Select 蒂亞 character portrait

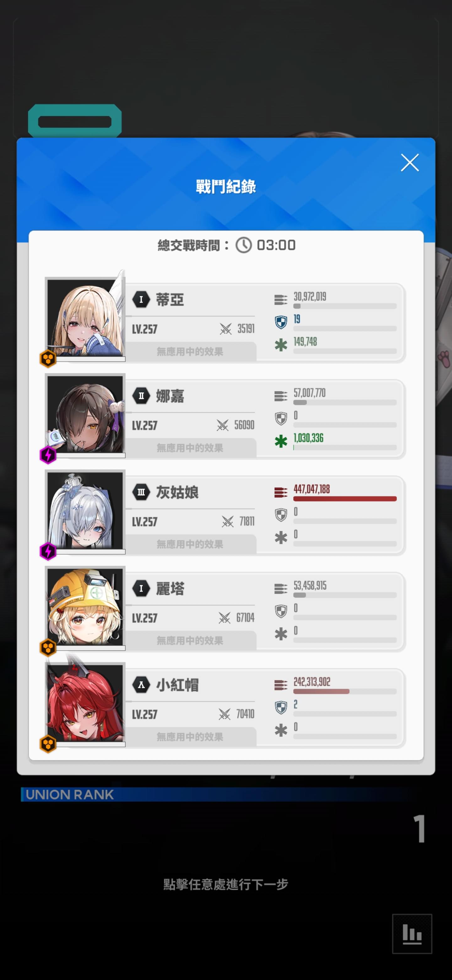[85, 318]
